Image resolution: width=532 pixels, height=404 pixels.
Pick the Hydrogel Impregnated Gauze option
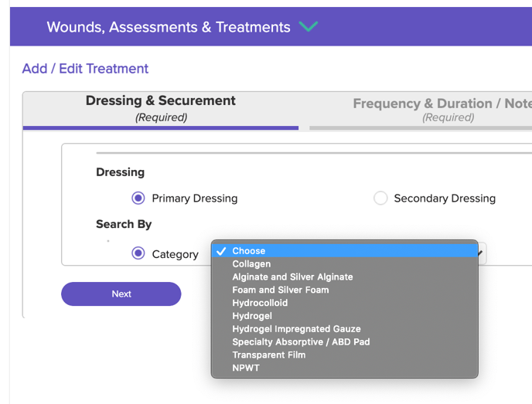296,329
